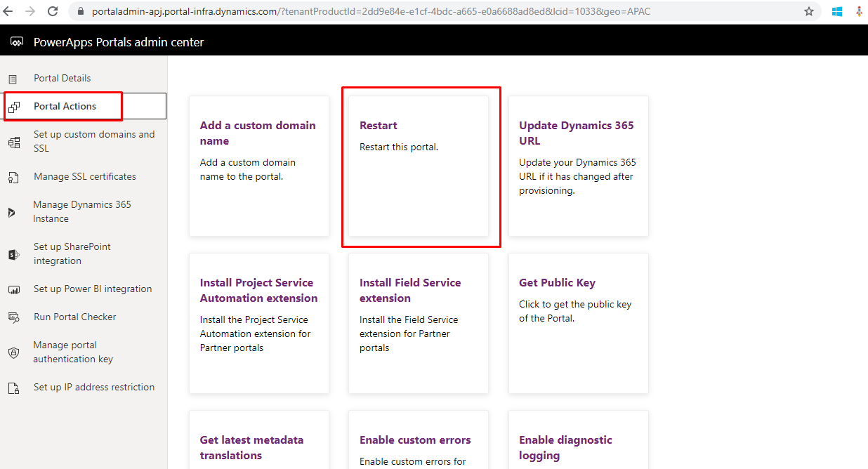
Task: Click the browser forward arrow
Action: [30, 11]
